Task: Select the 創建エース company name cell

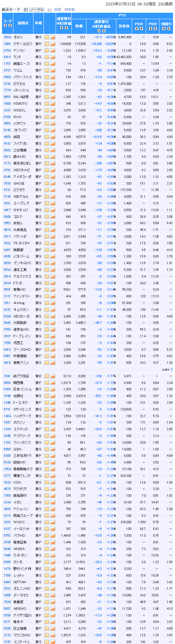Action: tap(23, 64)
